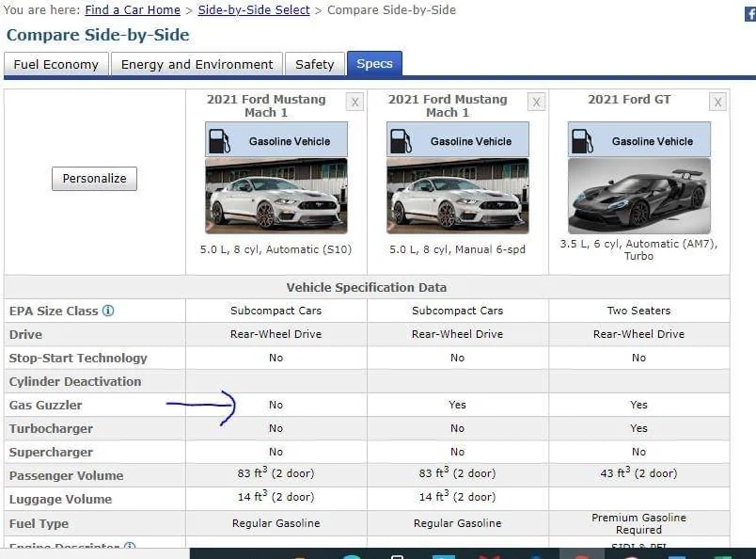Open the Safety tab
This screenshot has height=559, width=756.
314,64
